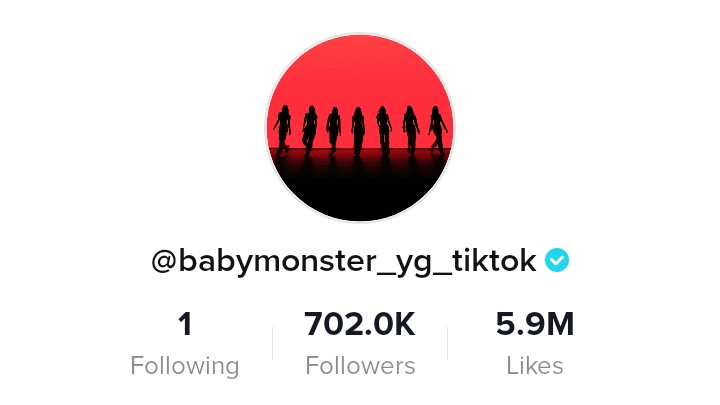This screenshot has width=720, height=405.
Task: Click the divider between Followers and Likes
Action: click(x=448, y=343)
